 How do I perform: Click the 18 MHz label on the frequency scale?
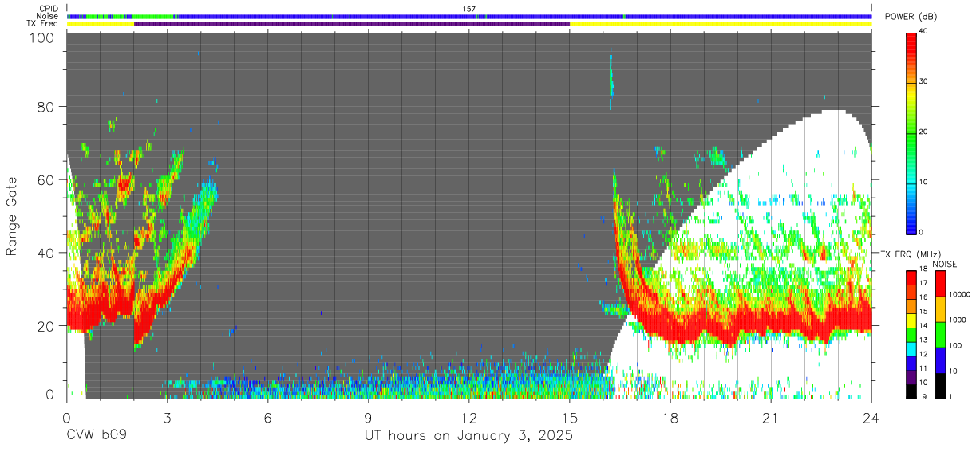click(x=923, y=269)
